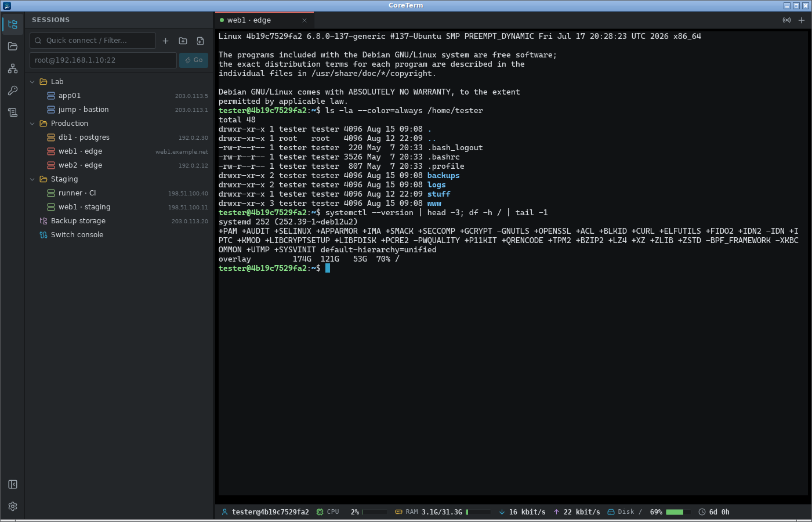
Task: Click the 6d 0h uptime value
Action: (719, 512)
